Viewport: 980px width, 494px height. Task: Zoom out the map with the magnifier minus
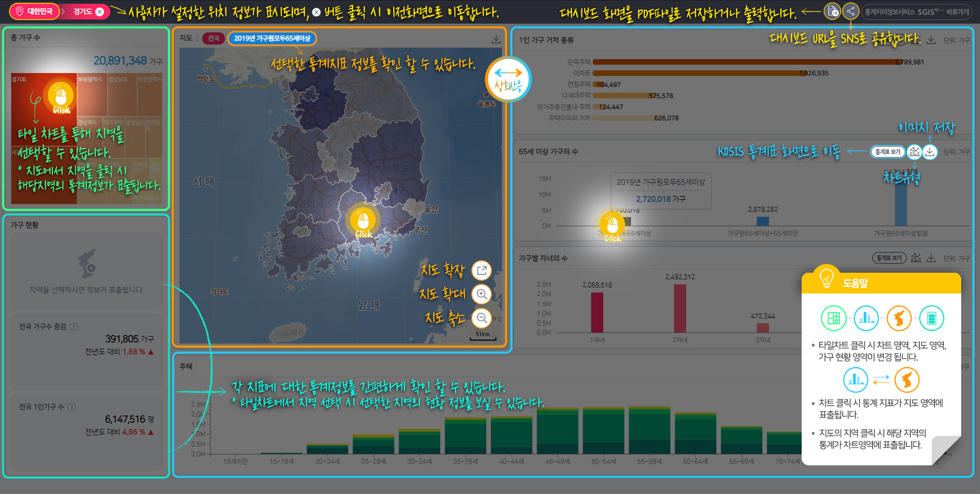(x=481, y=318)
